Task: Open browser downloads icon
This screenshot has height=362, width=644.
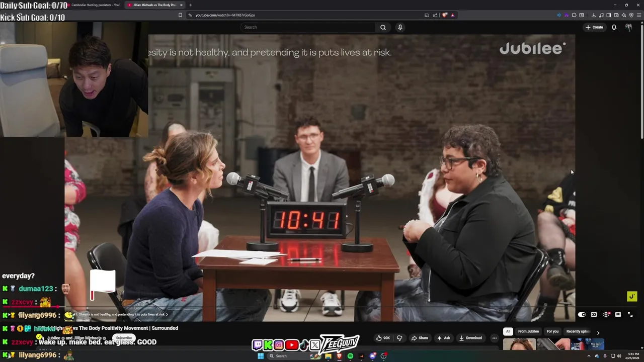Action: (x=594, y=15)
